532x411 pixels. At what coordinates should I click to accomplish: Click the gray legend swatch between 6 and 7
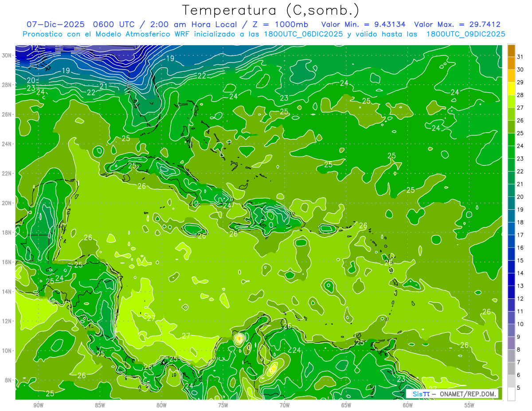click(x=511, y=368)
